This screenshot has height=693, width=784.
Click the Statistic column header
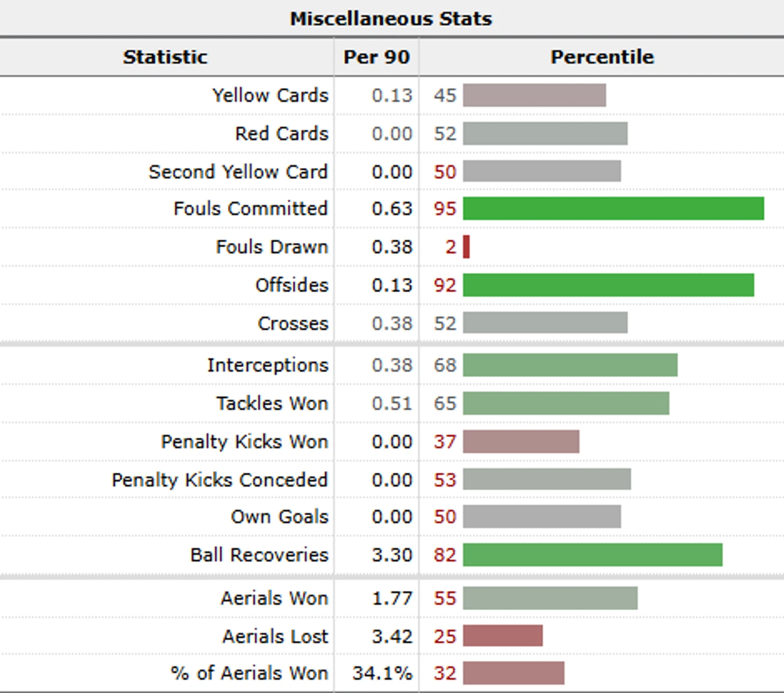tap(165, 57)
